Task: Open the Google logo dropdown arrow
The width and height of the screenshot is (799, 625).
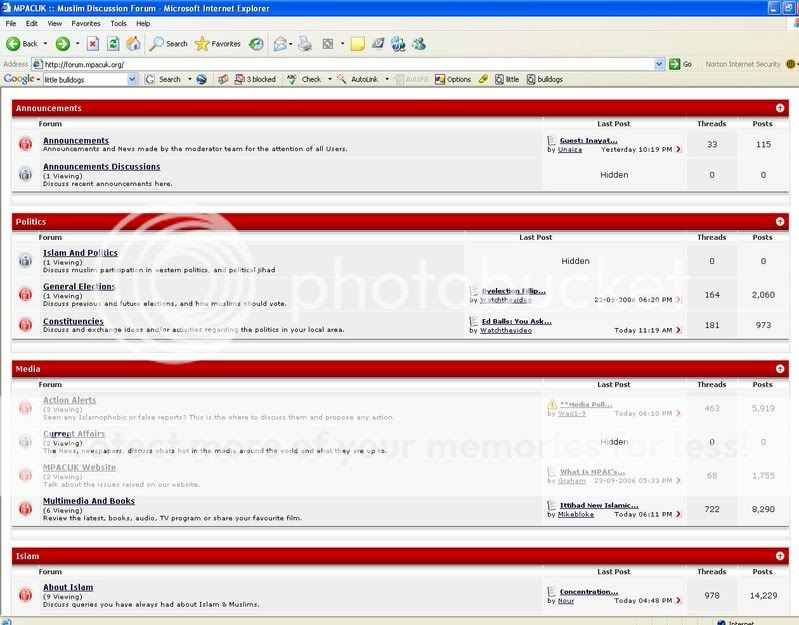Action: click(x=38, y=79)
